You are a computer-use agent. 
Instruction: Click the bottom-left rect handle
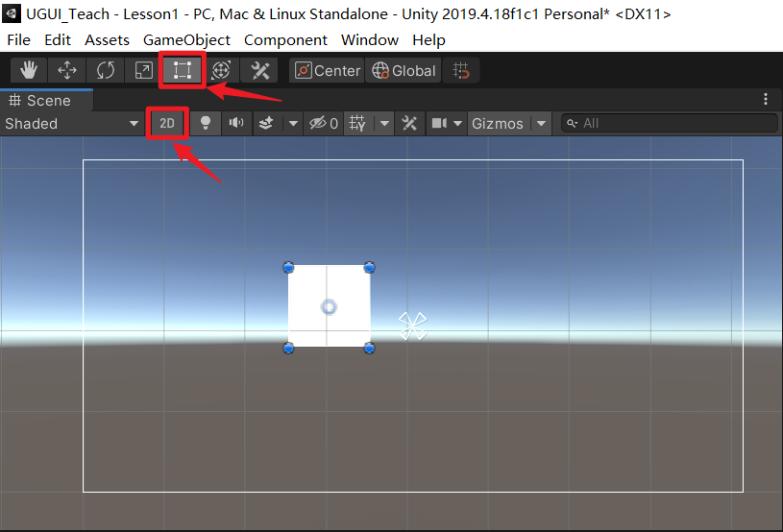pyautogui.click(x=288, y=349)
